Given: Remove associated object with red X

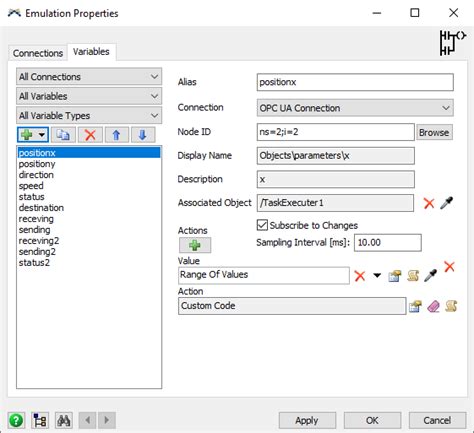Looking at the screenshot, I should click(x=429, y=203).
